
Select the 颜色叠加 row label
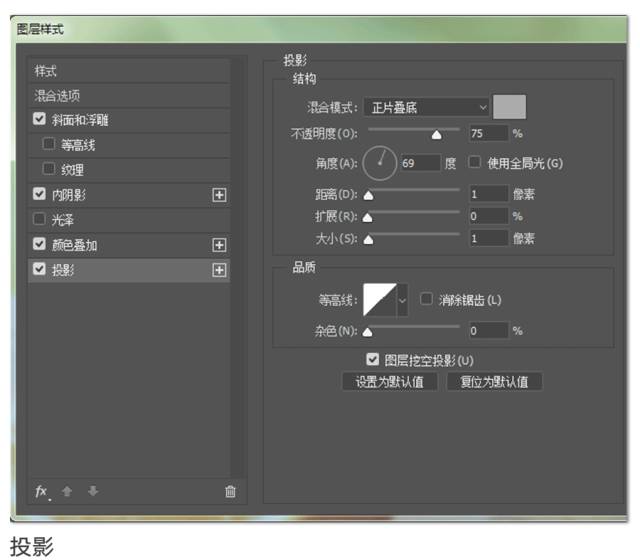pyautogui.click(x=74, y=245)
